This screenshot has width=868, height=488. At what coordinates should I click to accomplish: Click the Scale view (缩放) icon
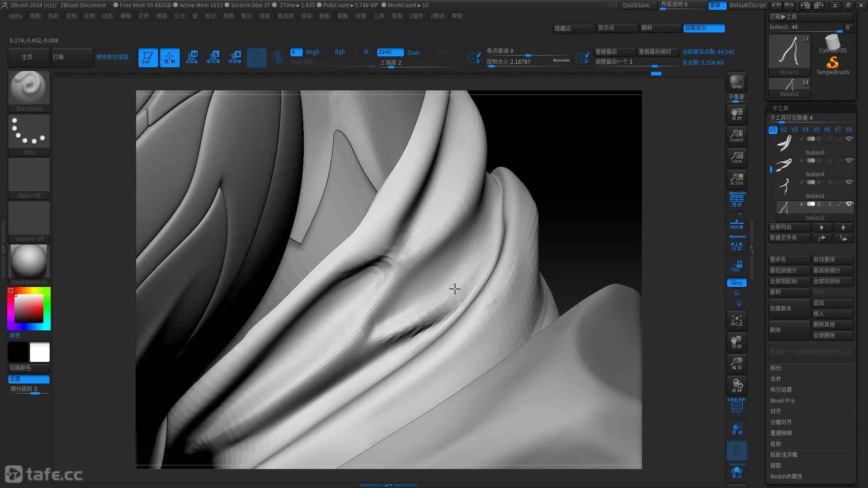(736, 364)
